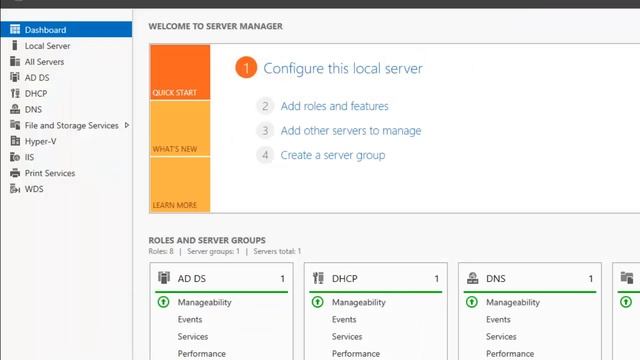Click DHCP Manageability green status icon
This screenshot has width=640, height=360.
click(x=318, y=302)
